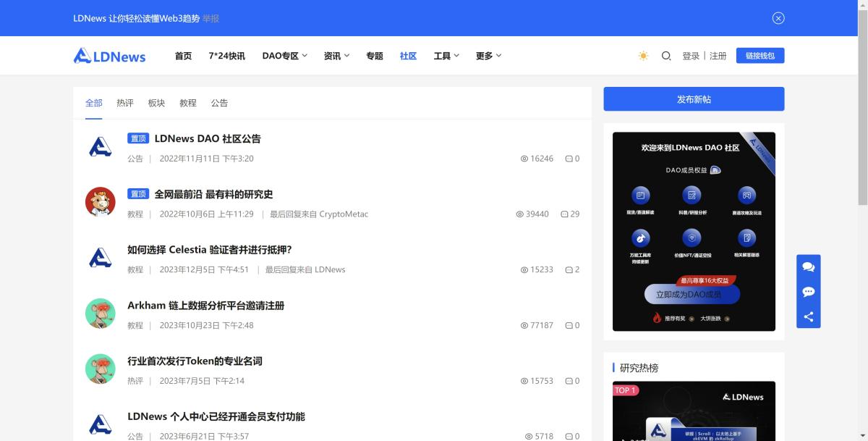
Task: Switch to the 热评 tab
Action: pos(124,103)
